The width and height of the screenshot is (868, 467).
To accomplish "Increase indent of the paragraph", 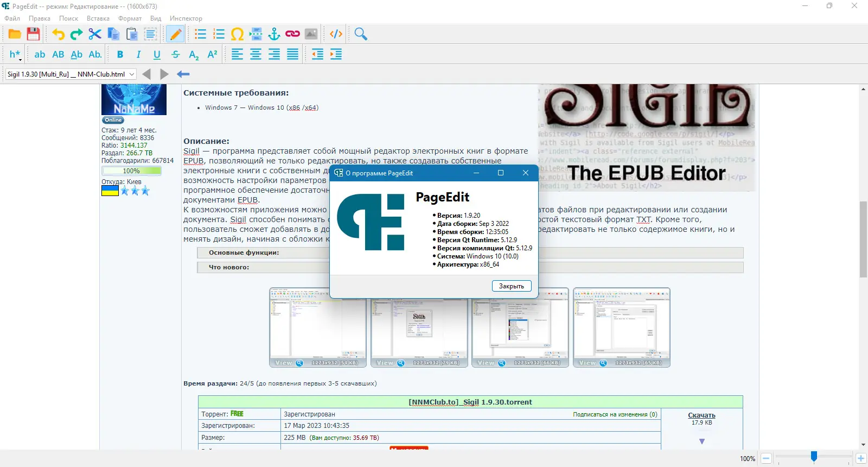I will [x=336, y=54].
